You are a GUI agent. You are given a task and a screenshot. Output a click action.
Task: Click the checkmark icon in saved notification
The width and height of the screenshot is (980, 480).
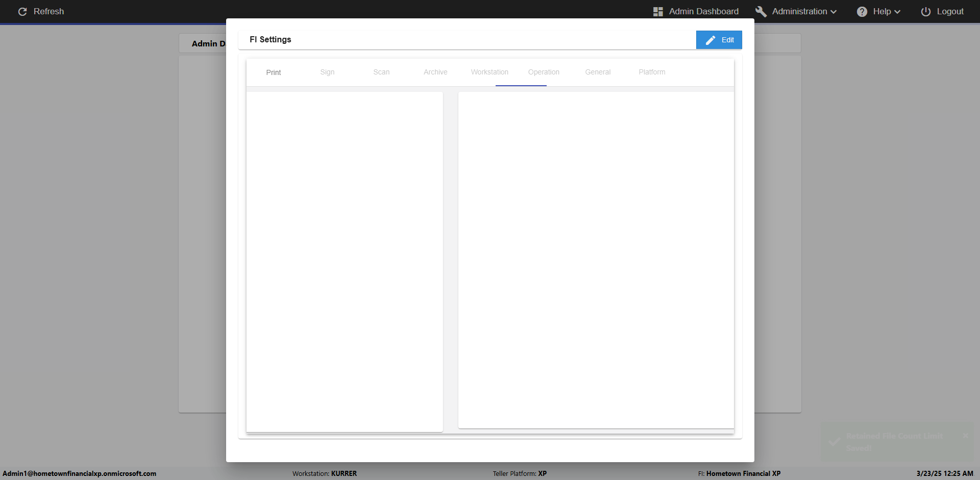coord(834,442)
